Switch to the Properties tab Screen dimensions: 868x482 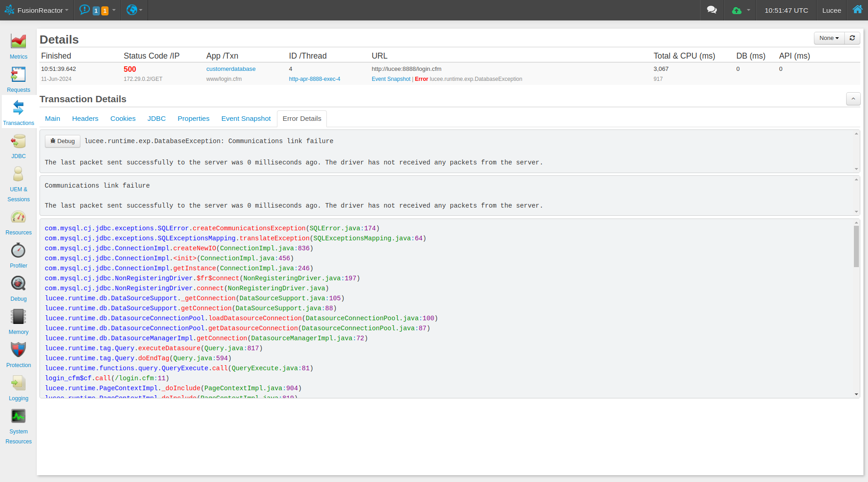point(193,119)
